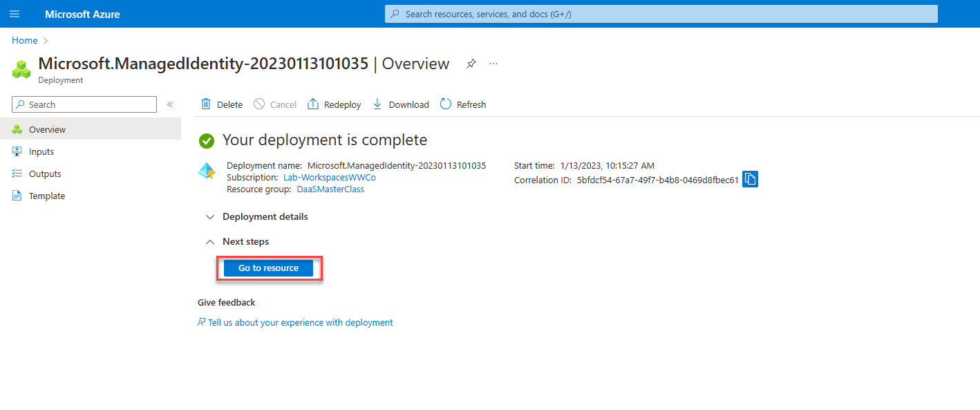
Task: Click the 'Your deployment is complete' heading
Action: tap(325, 140)
